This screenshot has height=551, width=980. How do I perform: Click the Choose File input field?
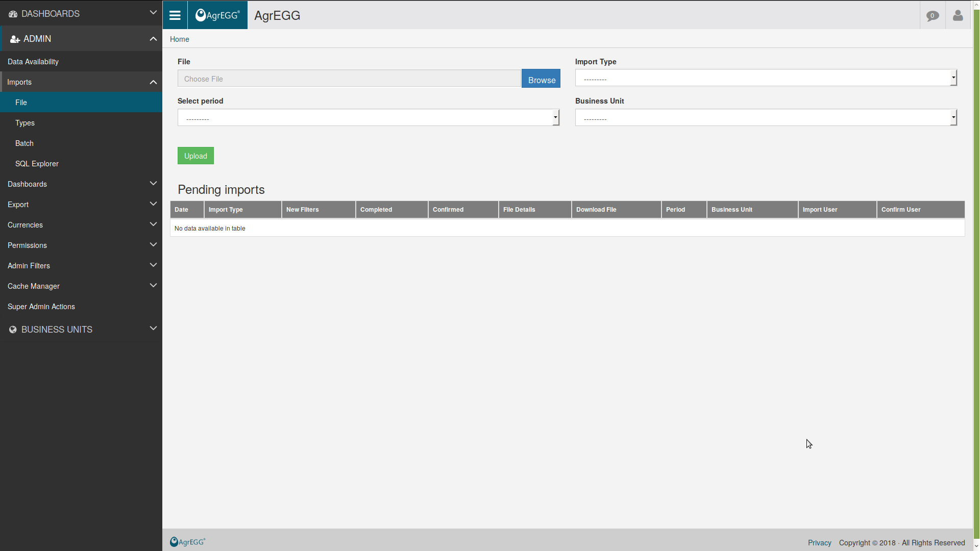349,79
